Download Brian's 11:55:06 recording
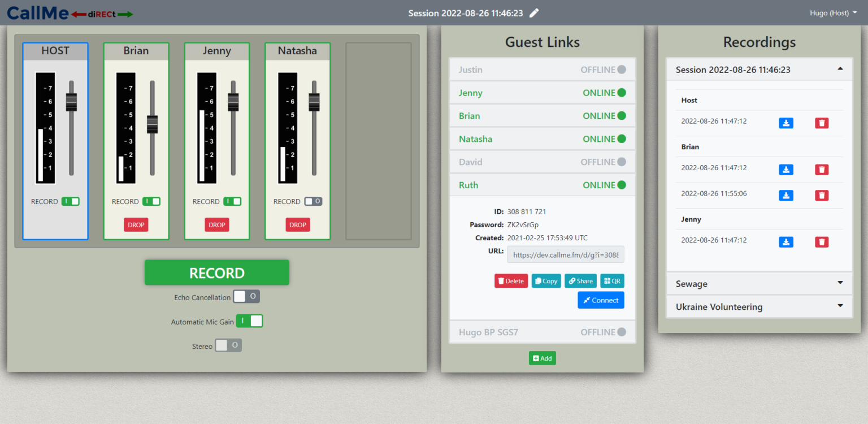The height and width of the screenshot is (424, 868). pyautogui.click(x=785, y=195)
